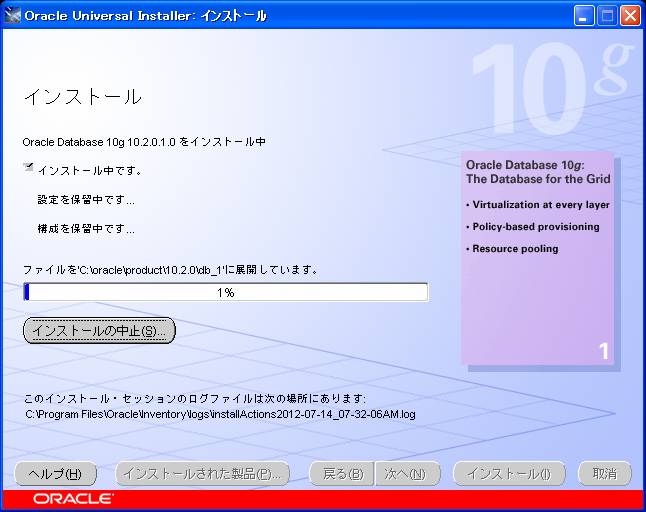Click the Resource pooling bullet

coord(512,249)
